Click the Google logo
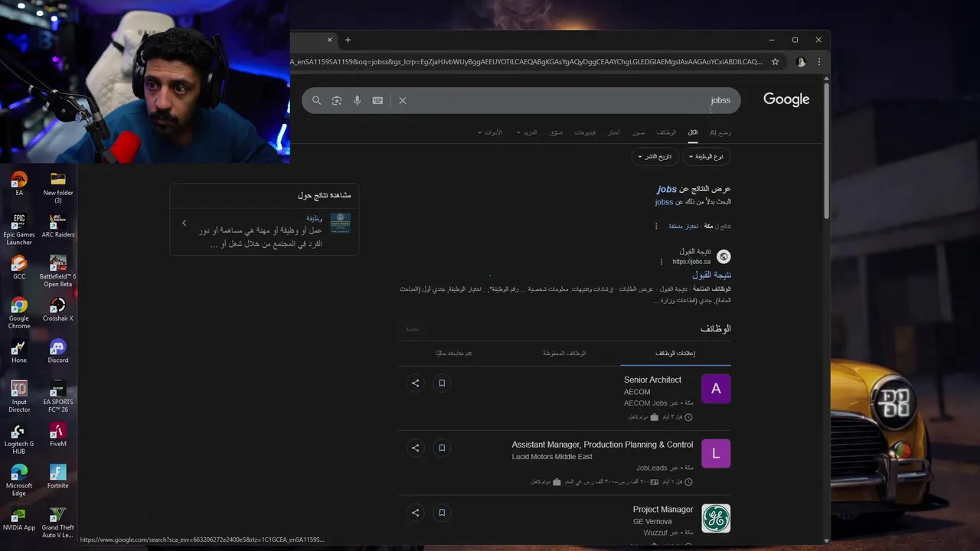980x551 pixels. [786, 99]
